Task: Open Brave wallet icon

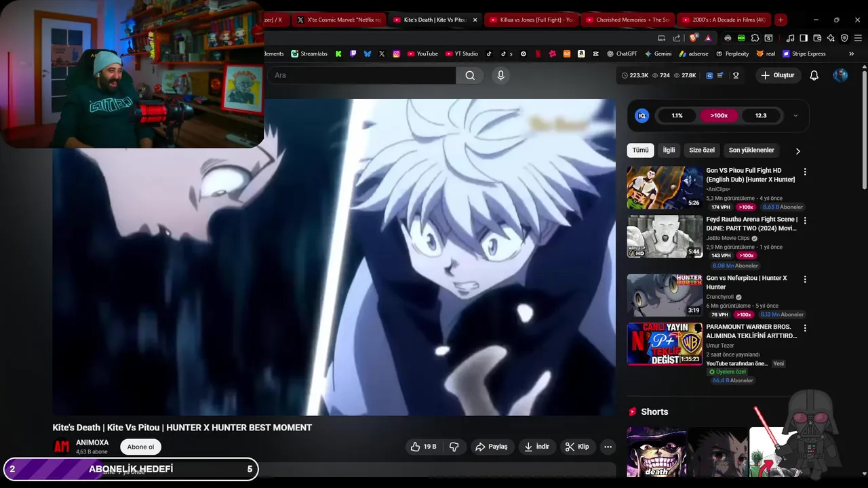Action: pos(817,38)
